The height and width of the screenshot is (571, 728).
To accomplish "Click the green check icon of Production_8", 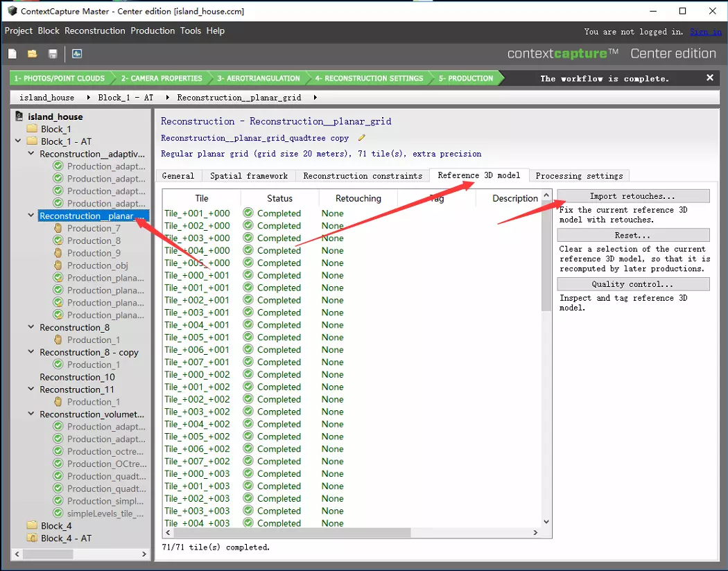I will [x=58, y=240].
